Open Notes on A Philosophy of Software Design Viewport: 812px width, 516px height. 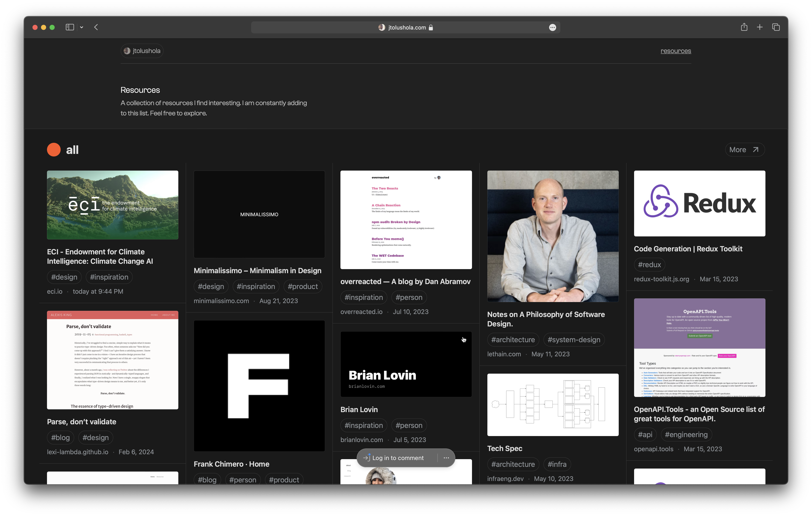coord(546,319)
